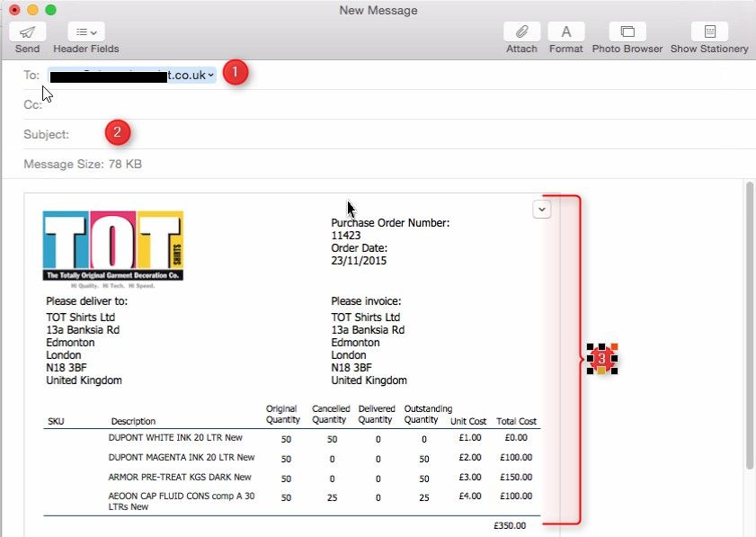The width and height of the screenshot is (756, 537).
Task: Click the TOT Shirts logo image
Action: point(113,247)
